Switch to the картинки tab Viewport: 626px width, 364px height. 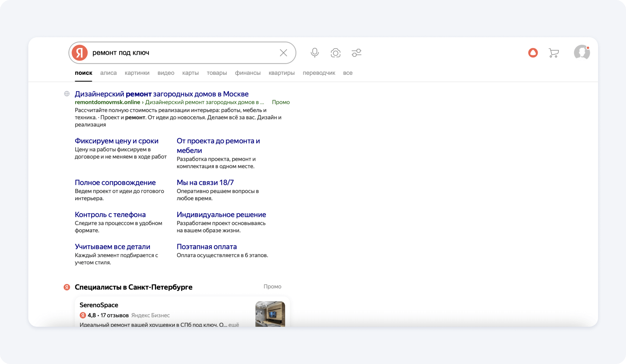point(137,73)
